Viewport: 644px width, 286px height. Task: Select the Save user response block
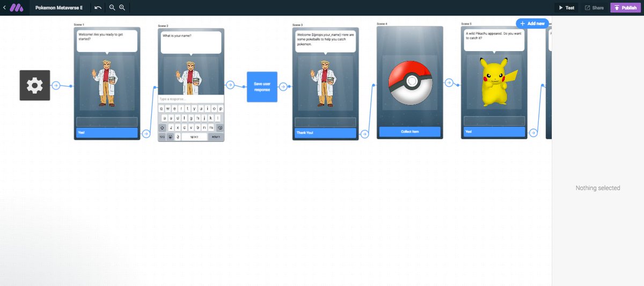(262, 87)
